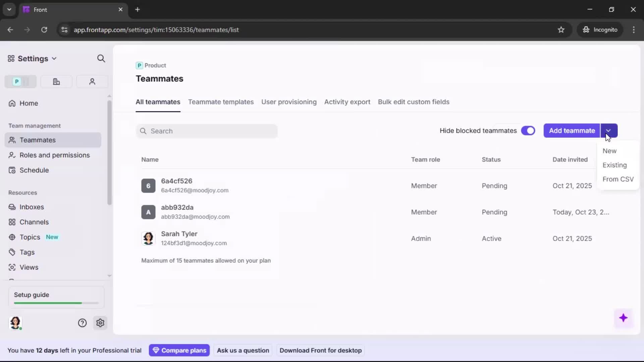Click inside the teammate search field
644x362 pixels.
207,131
